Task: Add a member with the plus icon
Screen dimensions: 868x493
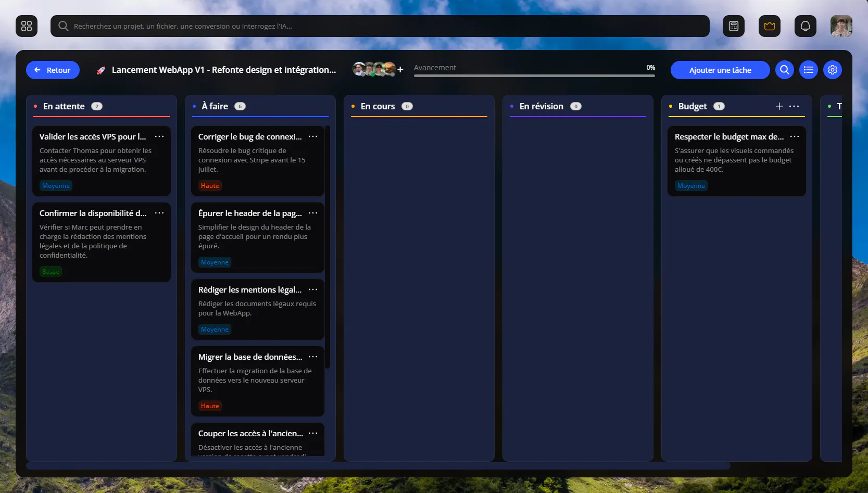Action: click(x=400, y=69)
